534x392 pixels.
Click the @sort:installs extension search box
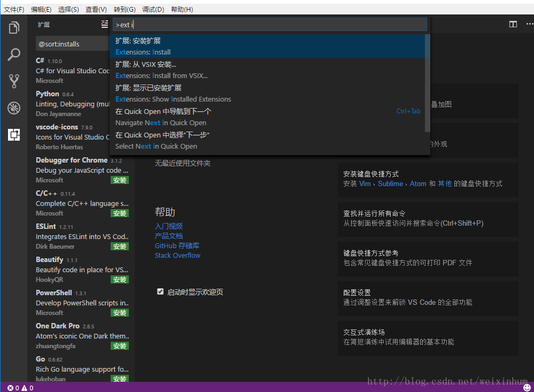click(73, 44)
